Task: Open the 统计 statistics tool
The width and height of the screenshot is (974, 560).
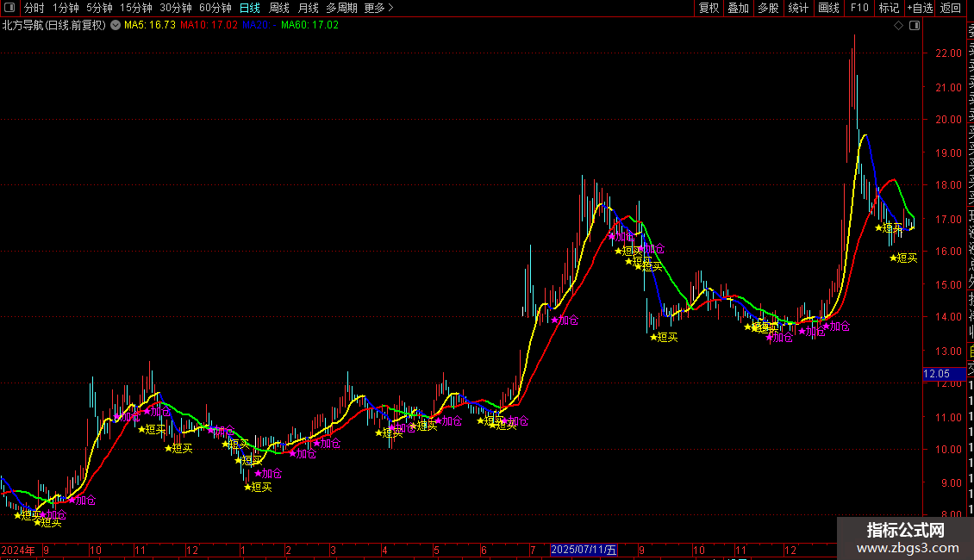Action: pyautogui.click(x=798, y=8)
